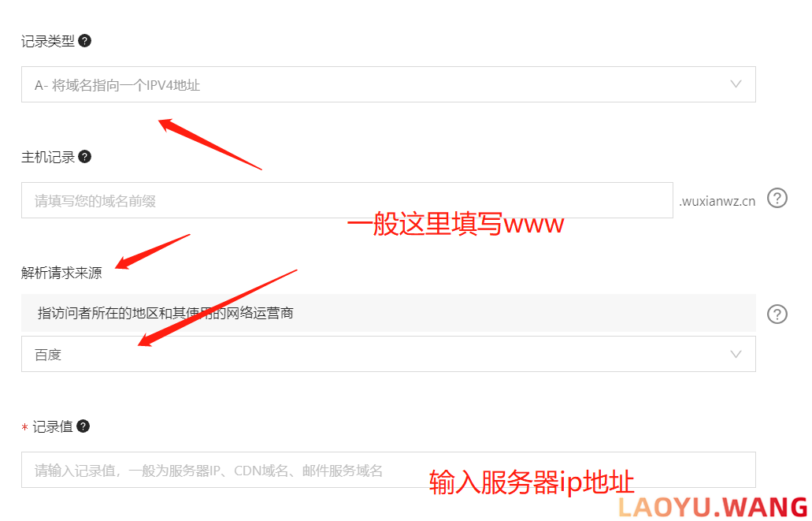Viewport: 812px width, 521px height.
Task: Select the 百度 request source option
Action: pos(388,354)
